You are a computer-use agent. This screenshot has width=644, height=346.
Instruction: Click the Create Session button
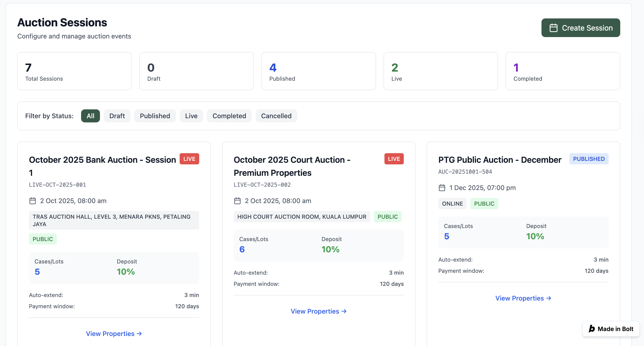coord(580,28)
